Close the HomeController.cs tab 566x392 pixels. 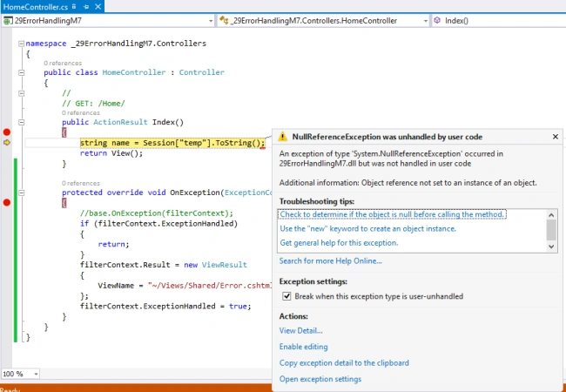pos(98,6)
